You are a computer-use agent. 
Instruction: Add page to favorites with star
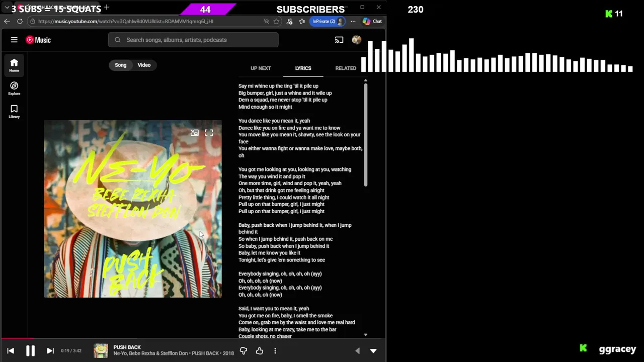click(x=276, y=21)
